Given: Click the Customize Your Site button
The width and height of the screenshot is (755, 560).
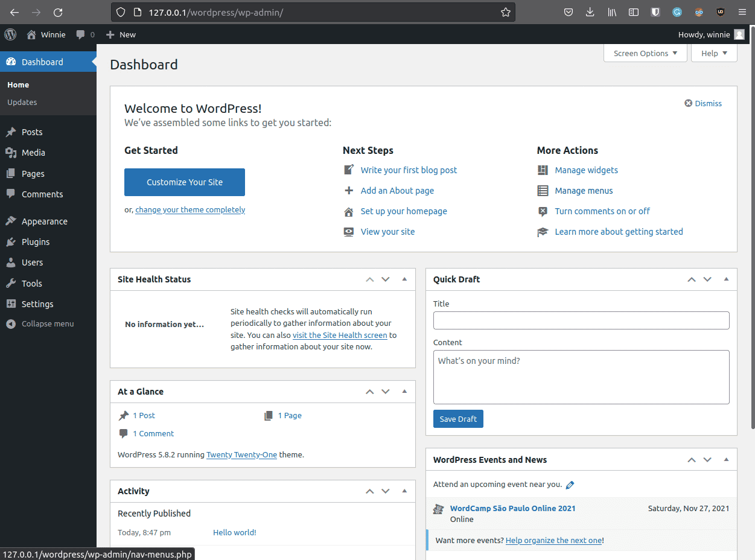Looking at the screenshot, I should tap(185, 182).
